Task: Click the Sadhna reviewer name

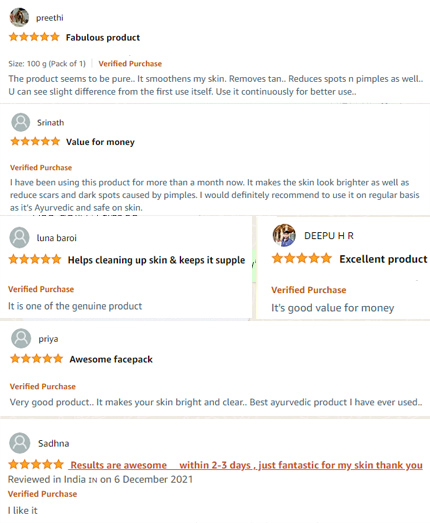Action: click(x=53, y=444)
